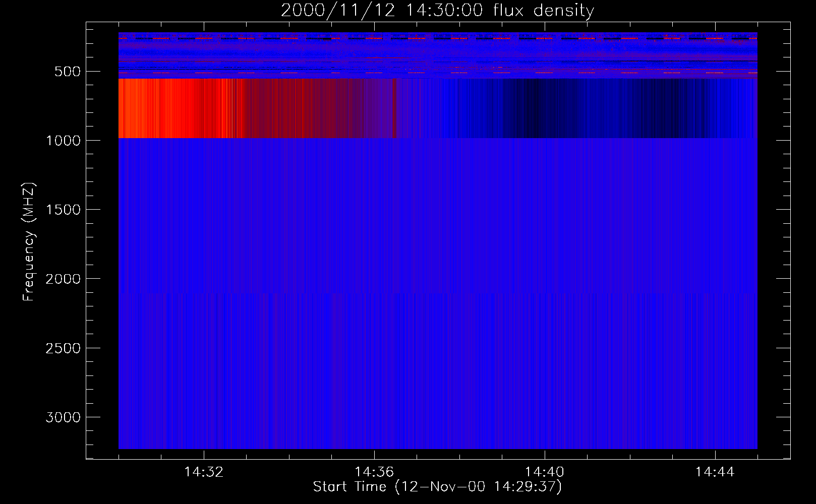Click the 14:40 time tick label
Screen dimensions: 816x504
point(545,472)
